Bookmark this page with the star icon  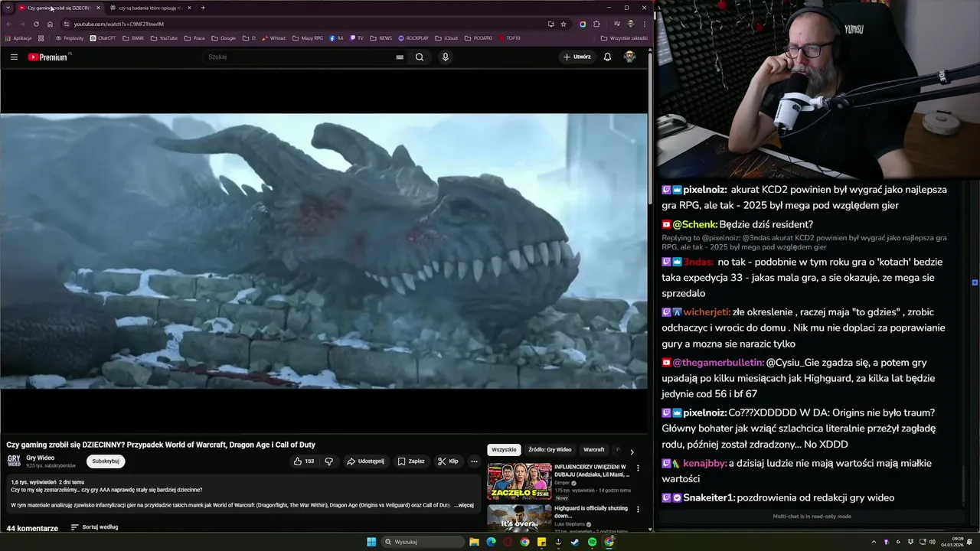coord(563,24)
